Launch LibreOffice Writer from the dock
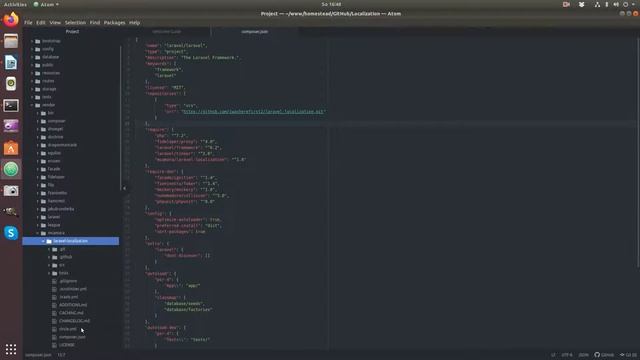 11,62
